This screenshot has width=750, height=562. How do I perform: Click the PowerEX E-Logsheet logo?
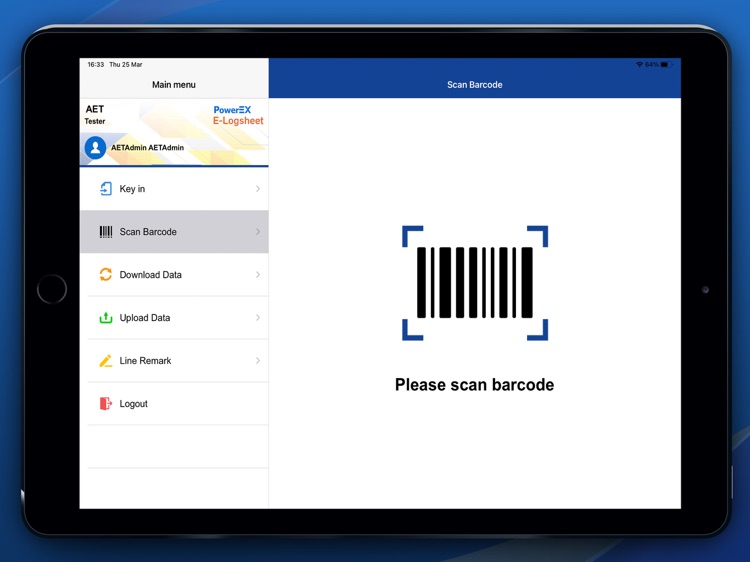238,115
